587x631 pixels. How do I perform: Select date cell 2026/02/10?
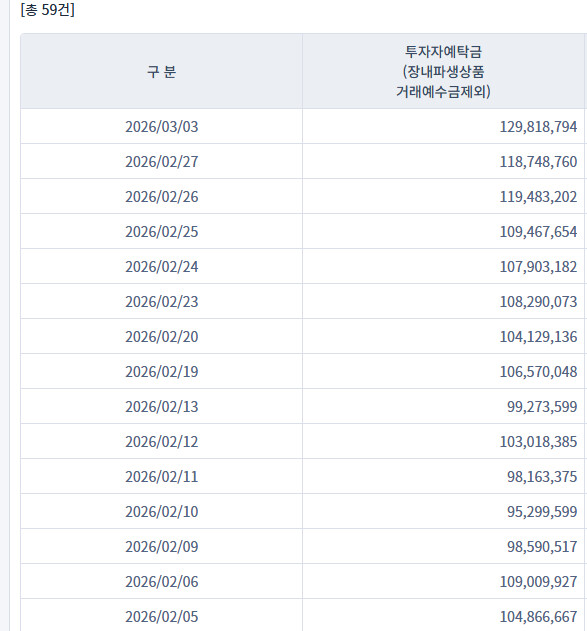pos(161,512)
